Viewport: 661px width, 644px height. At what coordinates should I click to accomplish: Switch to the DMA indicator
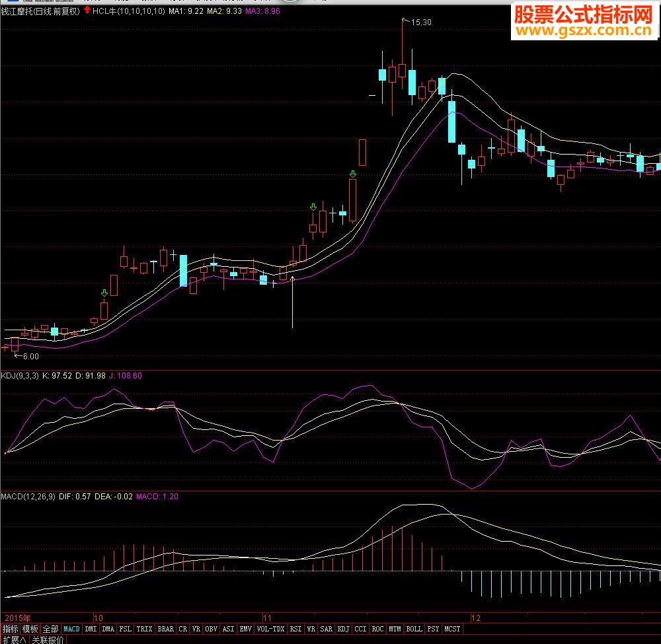108,629
